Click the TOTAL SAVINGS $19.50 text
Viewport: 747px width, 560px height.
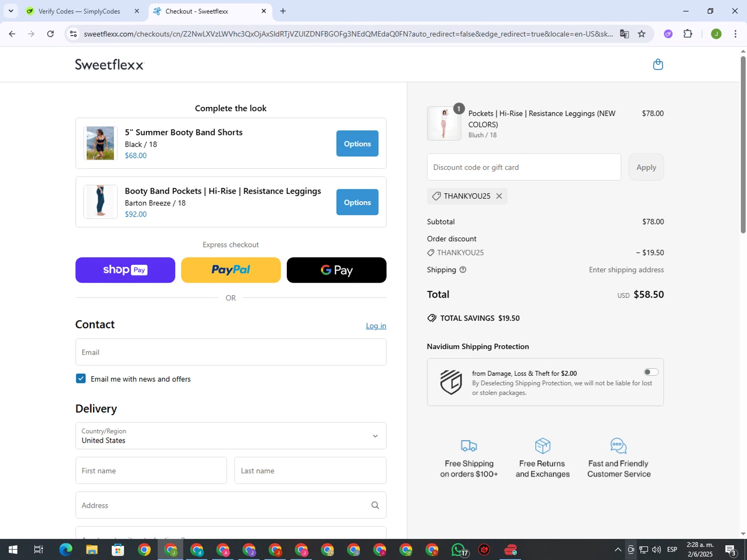pyautogui.click(x=480, y=318)
